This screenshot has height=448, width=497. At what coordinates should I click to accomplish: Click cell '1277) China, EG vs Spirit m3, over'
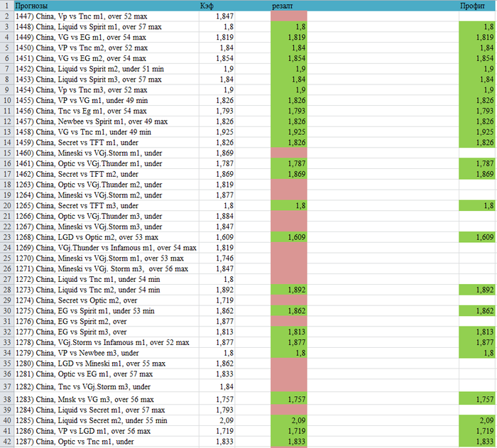click(106, 332)
